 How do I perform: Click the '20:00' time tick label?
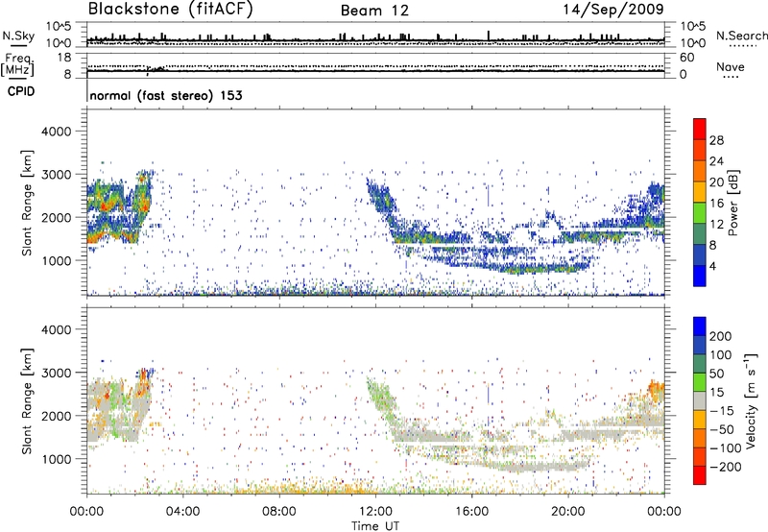568,512
